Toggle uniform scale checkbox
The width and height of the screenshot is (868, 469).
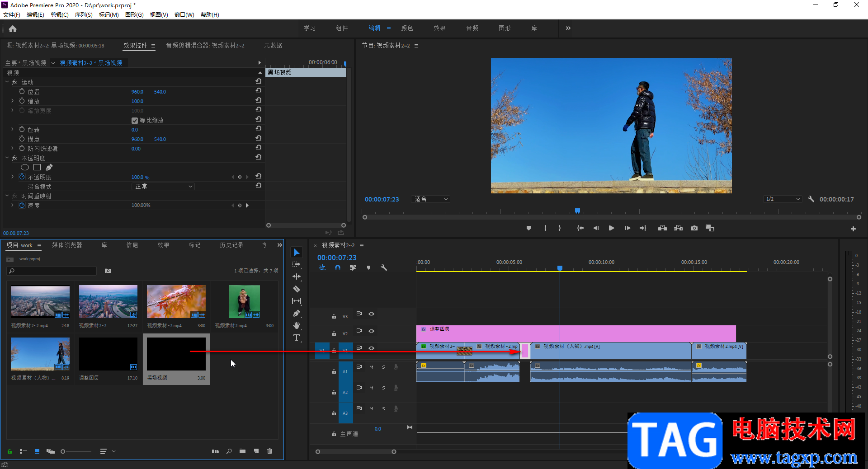tap(135, 120)
